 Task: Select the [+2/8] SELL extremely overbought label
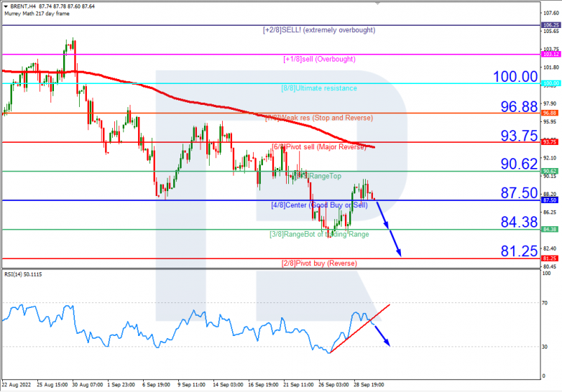318,30
